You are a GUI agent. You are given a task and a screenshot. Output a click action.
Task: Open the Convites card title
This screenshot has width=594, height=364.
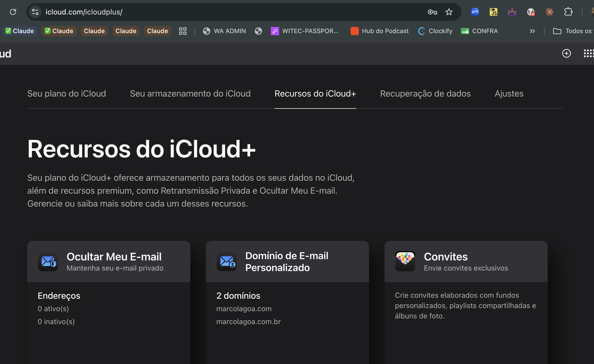tap(446, 257)
